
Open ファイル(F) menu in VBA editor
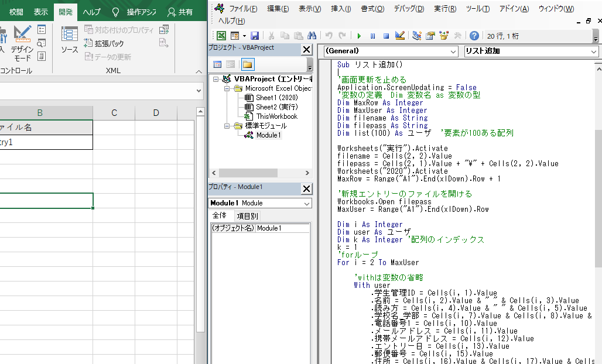[x=243, y=8]
